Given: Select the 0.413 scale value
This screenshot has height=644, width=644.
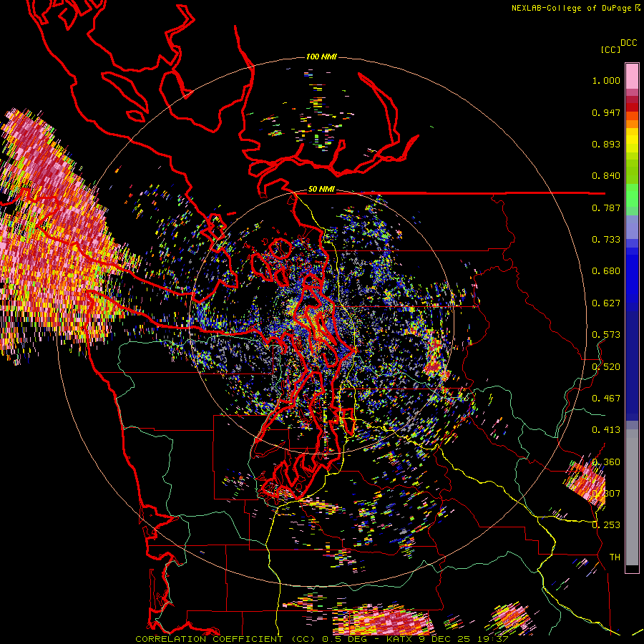Looking at the screenshot, I should (x=606, y=430).
